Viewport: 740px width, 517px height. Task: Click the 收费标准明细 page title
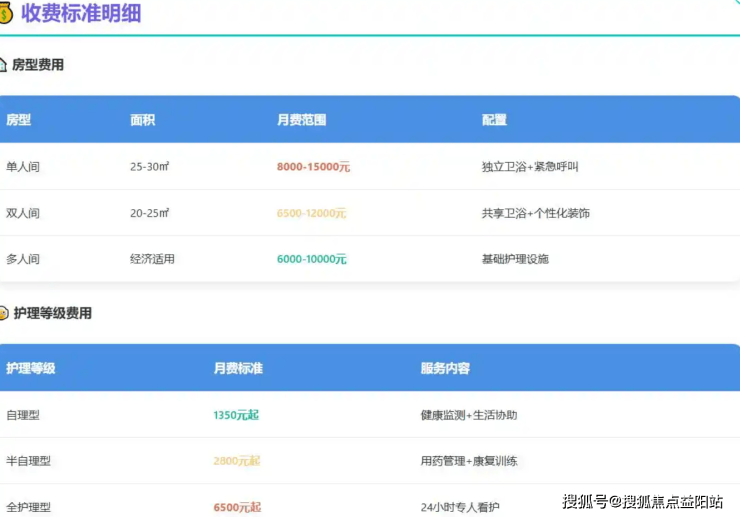click(81, 13)
